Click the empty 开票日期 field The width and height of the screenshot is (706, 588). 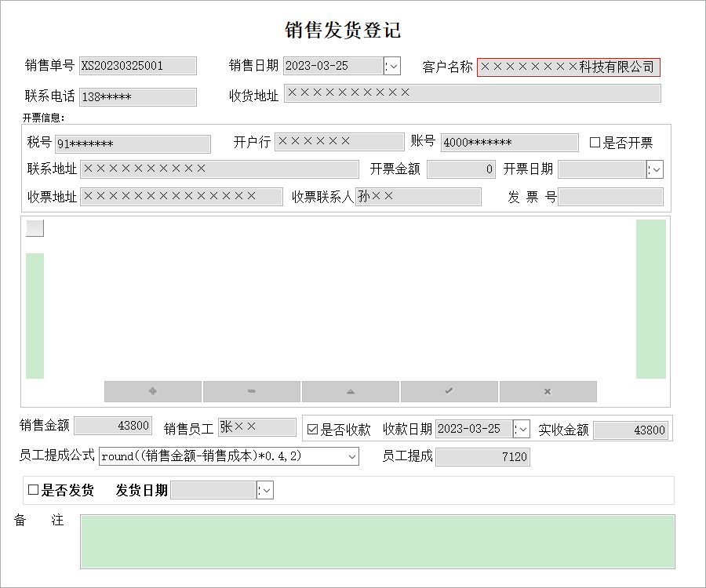pos(602,169)
